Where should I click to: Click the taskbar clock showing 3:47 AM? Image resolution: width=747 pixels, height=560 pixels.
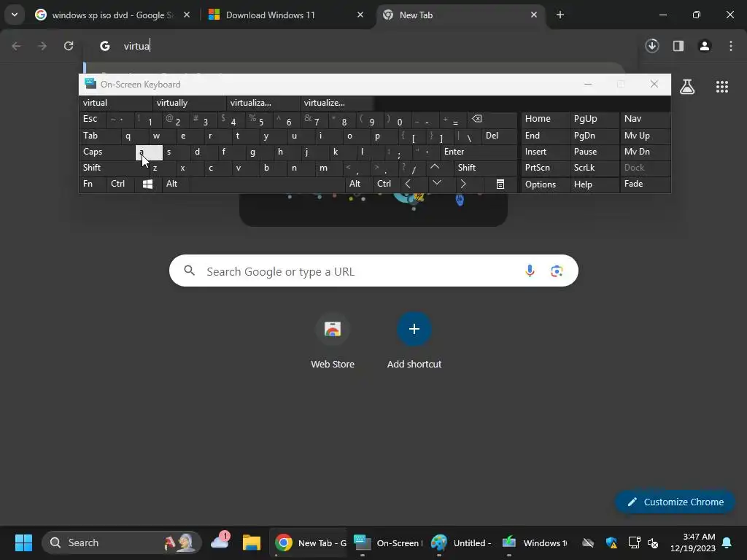692,542
